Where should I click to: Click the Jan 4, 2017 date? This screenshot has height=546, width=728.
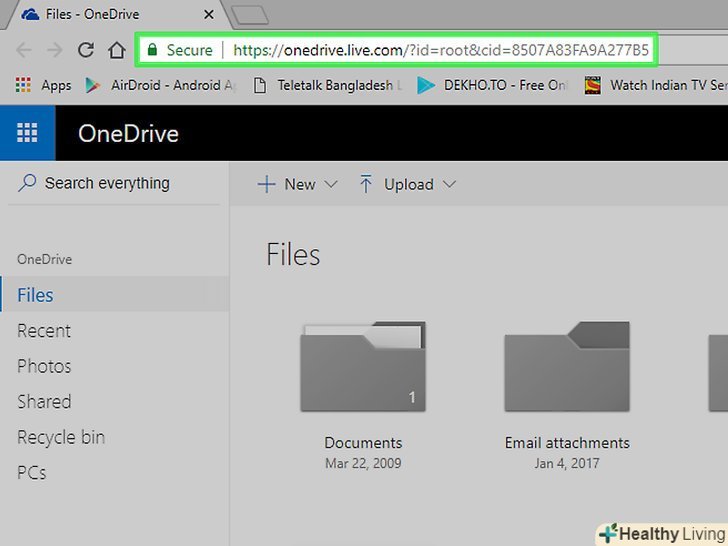coord(567,463)
